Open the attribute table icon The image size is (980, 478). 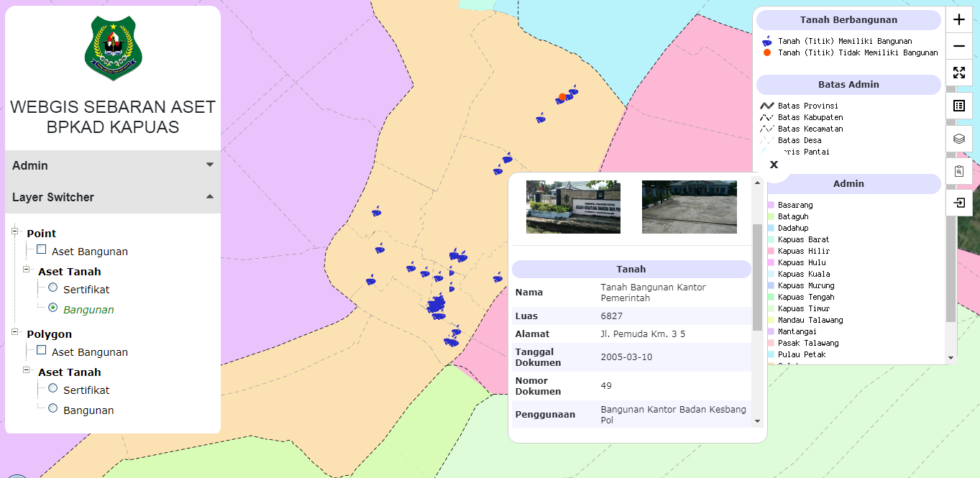[x=959, y=105]
